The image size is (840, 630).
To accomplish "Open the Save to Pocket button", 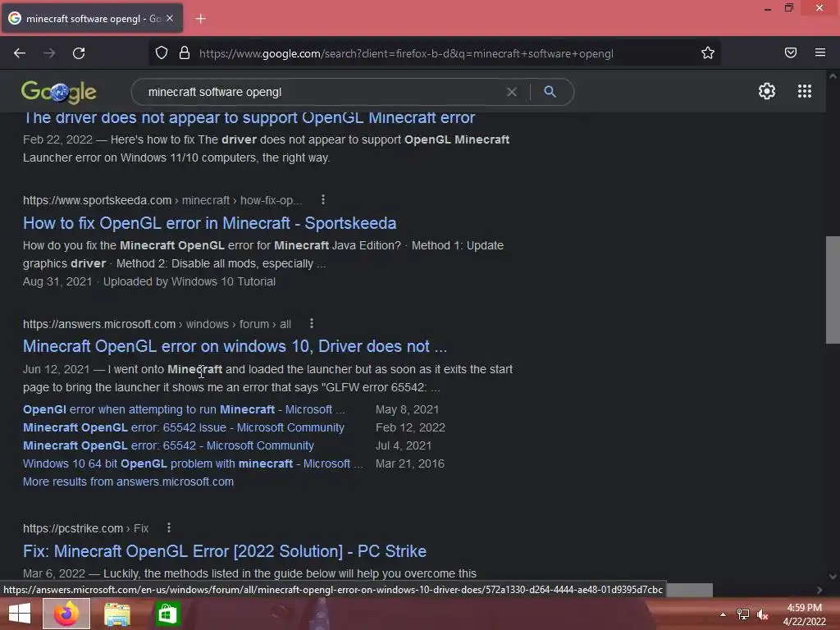I will (791, 52).
